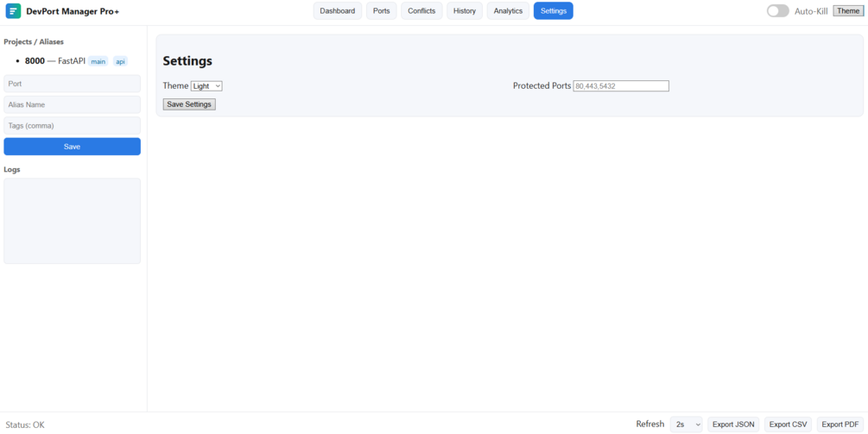Click the Protected Ports input field
This screenshot has height=434, width=868.
click(621, 86)
